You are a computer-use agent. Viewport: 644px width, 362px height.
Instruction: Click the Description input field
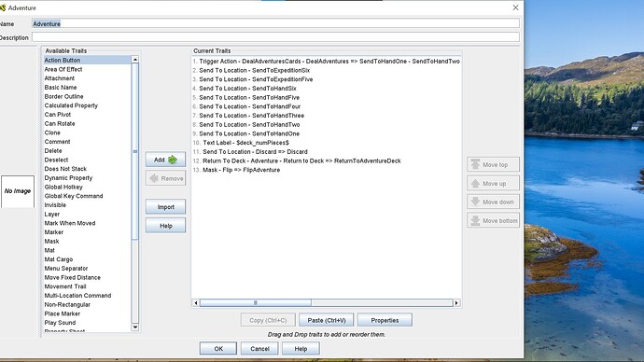pos(275,37)
